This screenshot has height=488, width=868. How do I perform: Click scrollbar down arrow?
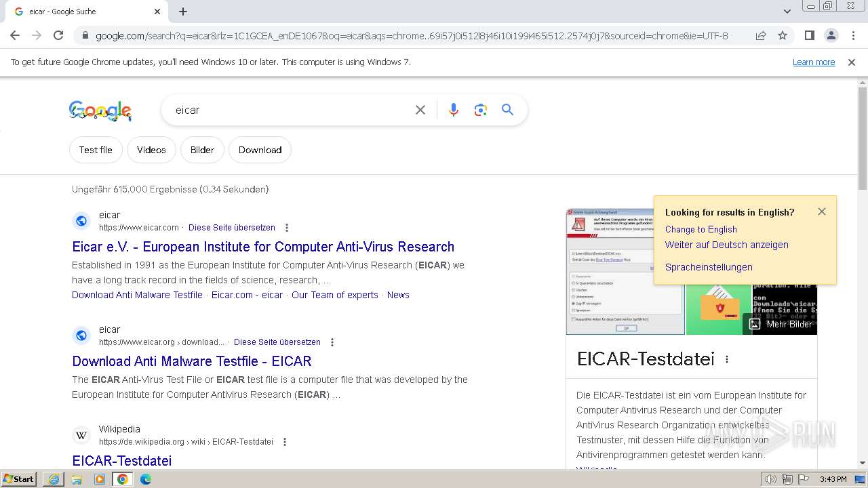863,463
